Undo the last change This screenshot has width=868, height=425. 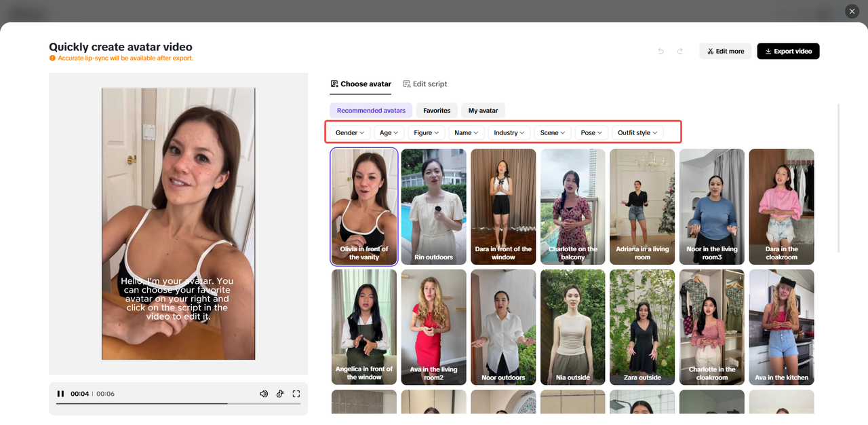tap(661, 51)
